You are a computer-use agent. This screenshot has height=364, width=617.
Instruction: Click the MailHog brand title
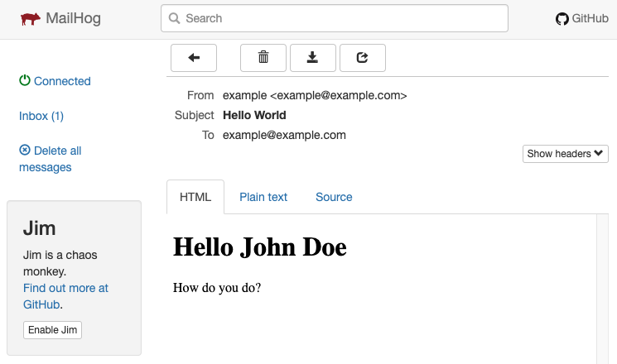pyautogui.click(x=73, y=18)
